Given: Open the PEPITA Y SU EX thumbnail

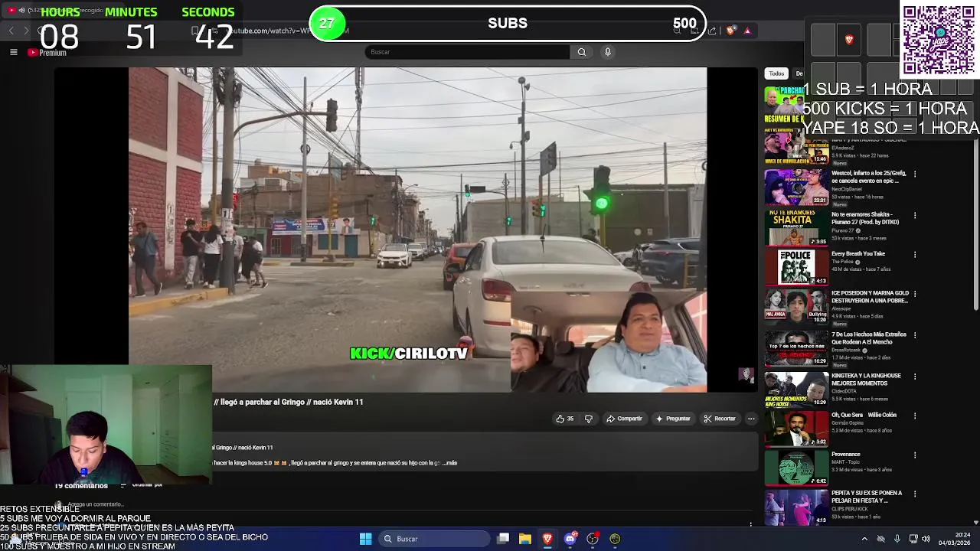Looking at the screenshot, I should point(796,507).
